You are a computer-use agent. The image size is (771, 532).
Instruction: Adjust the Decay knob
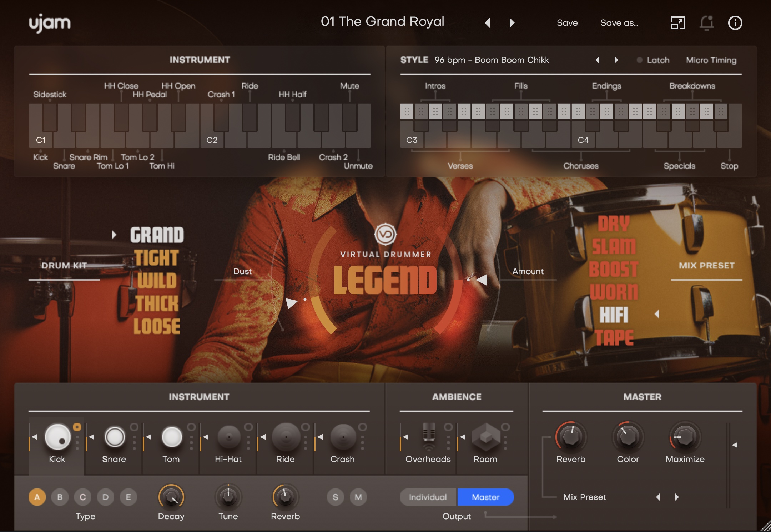pos(171,497)
